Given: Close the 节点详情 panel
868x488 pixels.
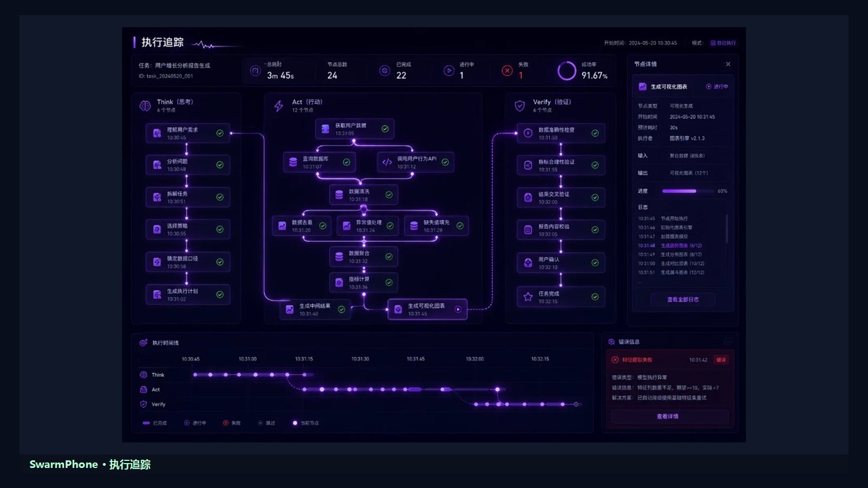Looking at the screenshot, I should pyautogui.click(x=728, y=64).
